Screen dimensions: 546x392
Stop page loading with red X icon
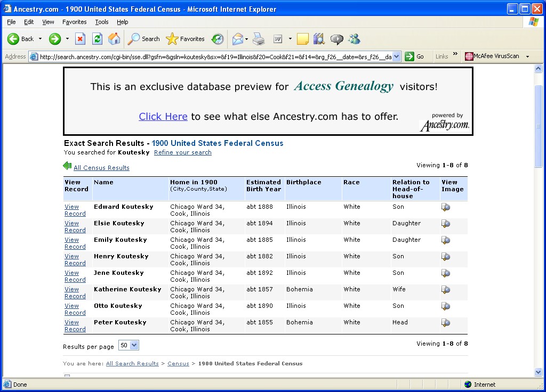pos(80,38)
